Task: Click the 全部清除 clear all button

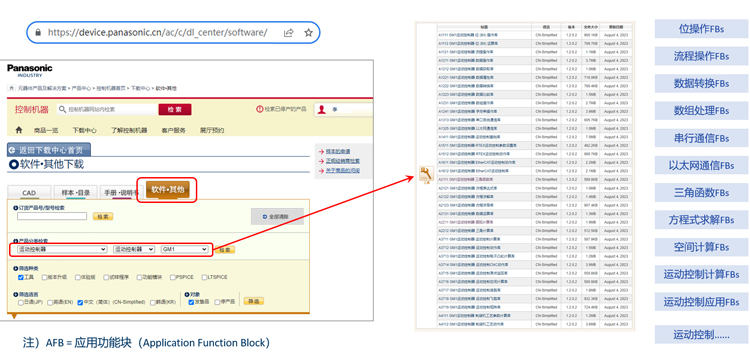Action: click(277, 217)
